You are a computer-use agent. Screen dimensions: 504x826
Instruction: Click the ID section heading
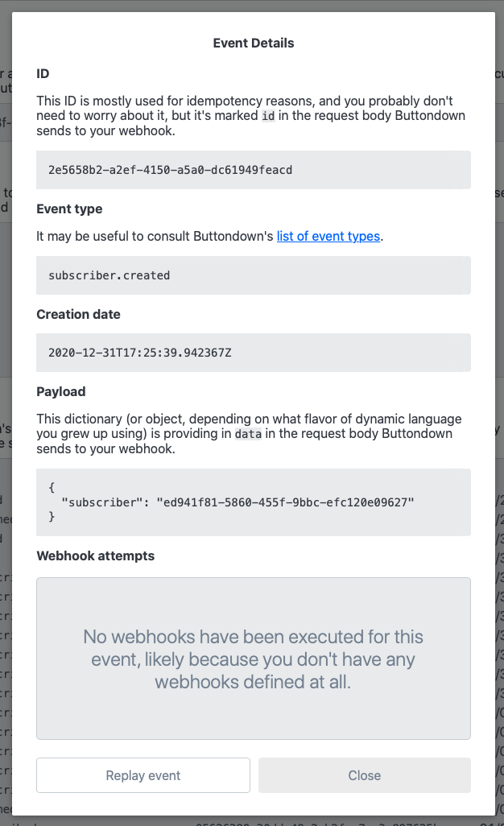click(43, 74)
